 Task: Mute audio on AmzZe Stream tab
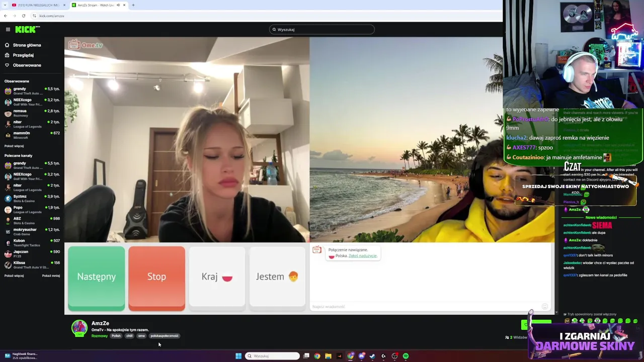[x=118, y=5]
